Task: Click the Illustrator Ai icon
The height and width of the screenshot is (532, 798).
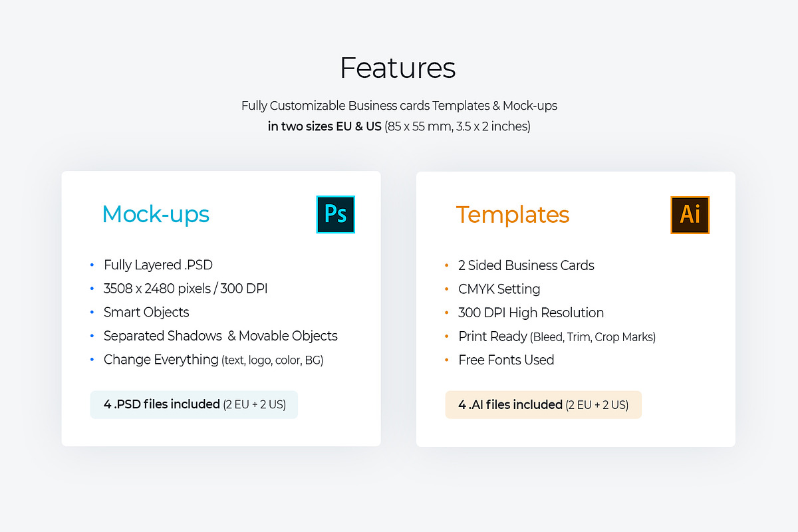Action: pos(690,214)
